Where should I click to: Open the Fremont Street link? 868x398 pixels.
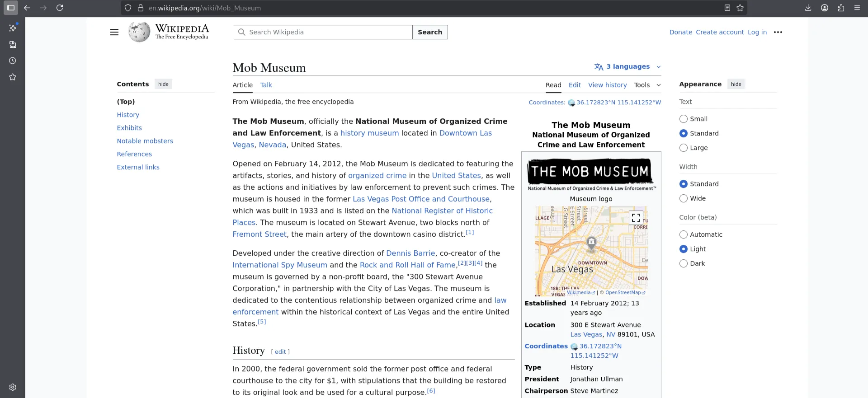pos(259,234)
